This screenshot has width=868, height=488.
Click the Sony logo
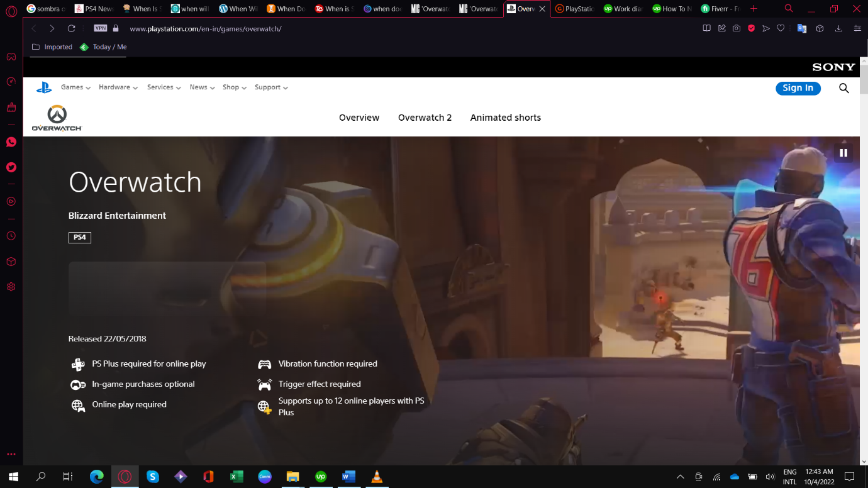tap(833, 67)
